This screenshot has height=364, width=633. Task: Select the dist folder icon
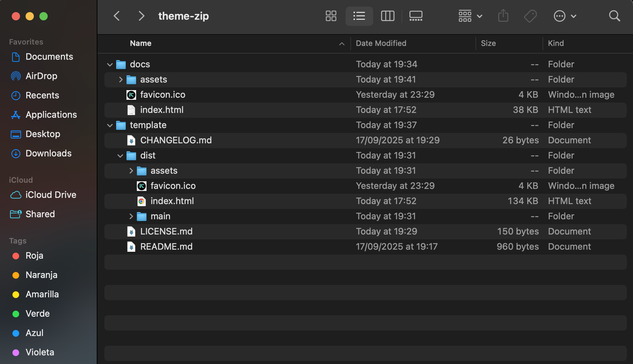click(x=131, y=155)
